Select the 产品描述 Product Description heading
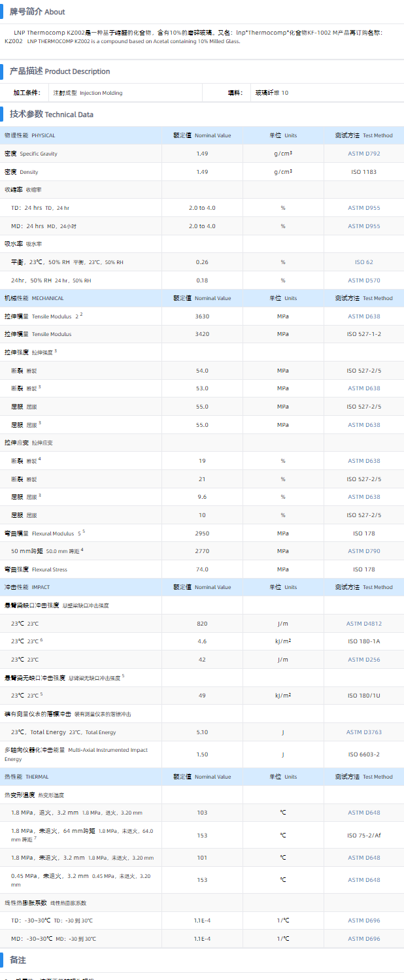Image resolution: width=404 pixels, height=980 pixels. [59, 71]
